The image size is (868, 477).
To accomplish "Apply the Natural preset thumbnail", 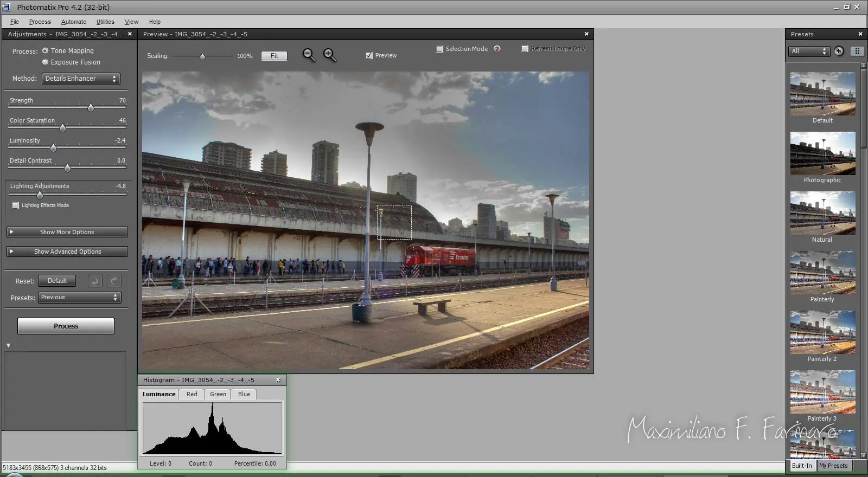I will [x=822, y=212].
